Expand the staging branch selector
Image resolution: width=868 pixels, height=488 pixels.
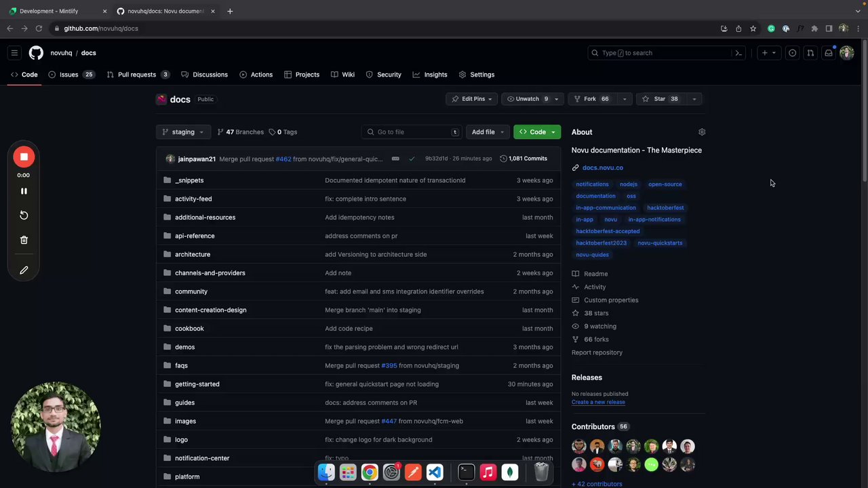click(183, 132)
